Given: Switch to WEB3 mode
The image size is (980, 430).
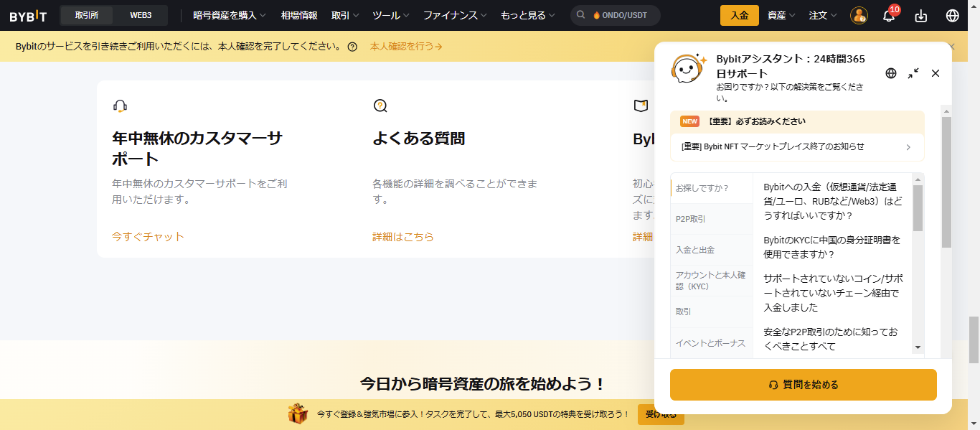Looking at the screenshot, I should tap(141, 14).
